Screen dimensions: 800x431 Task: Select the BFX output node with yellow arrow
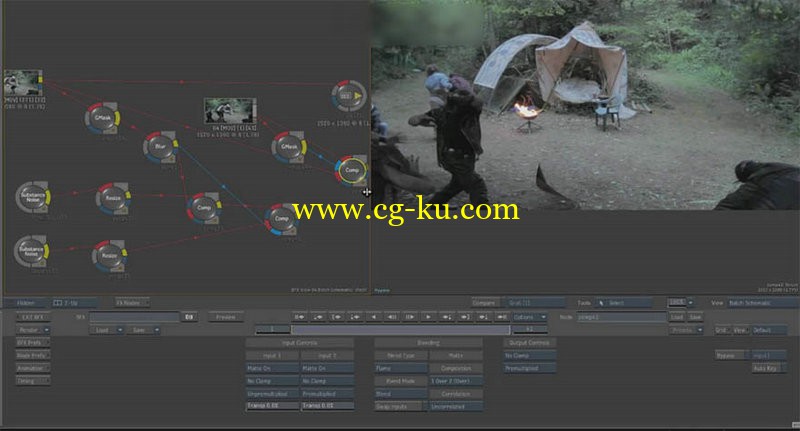[x=349, y=96]
